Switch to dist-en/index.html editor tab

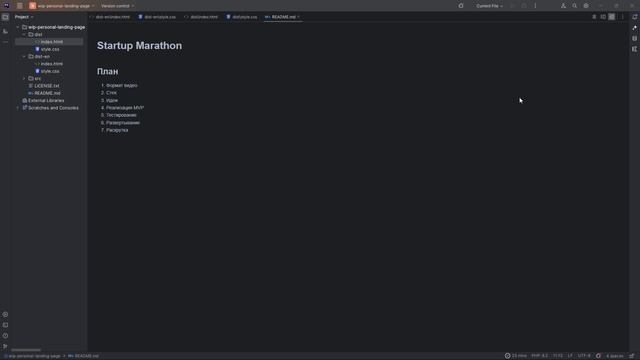(x=110, y=17)
